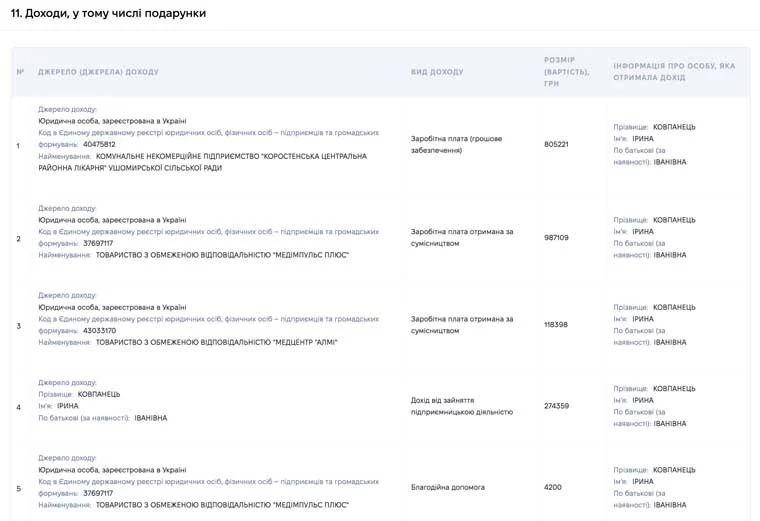Click the heading '11. Доходи, у тому числі подарунки'
This screenshot has width=760, height=521.
108,13
